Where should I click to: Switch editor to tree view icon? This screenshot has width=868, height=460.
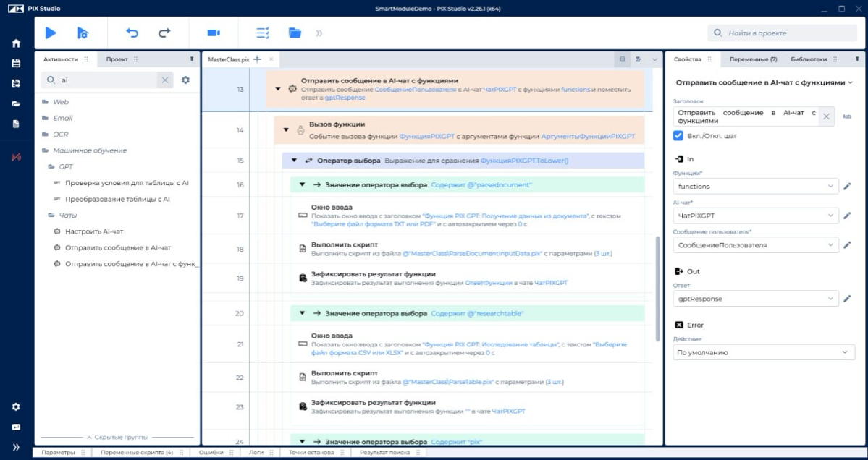[639, 59]
